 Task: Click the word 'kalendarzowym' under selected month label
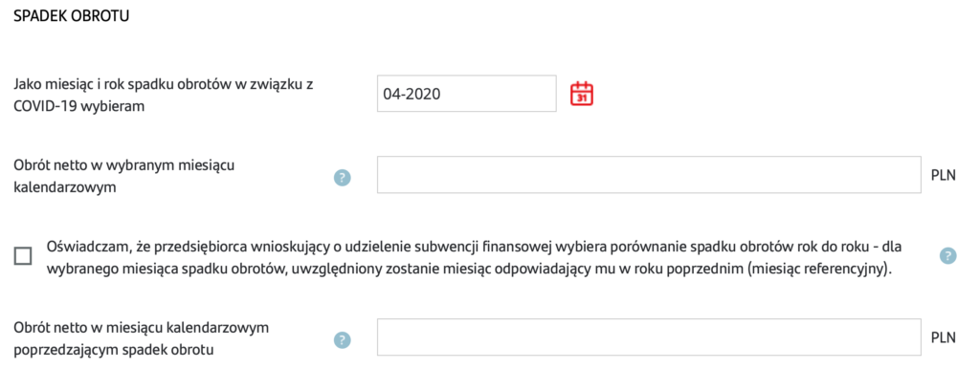click(x=65, y=186)
